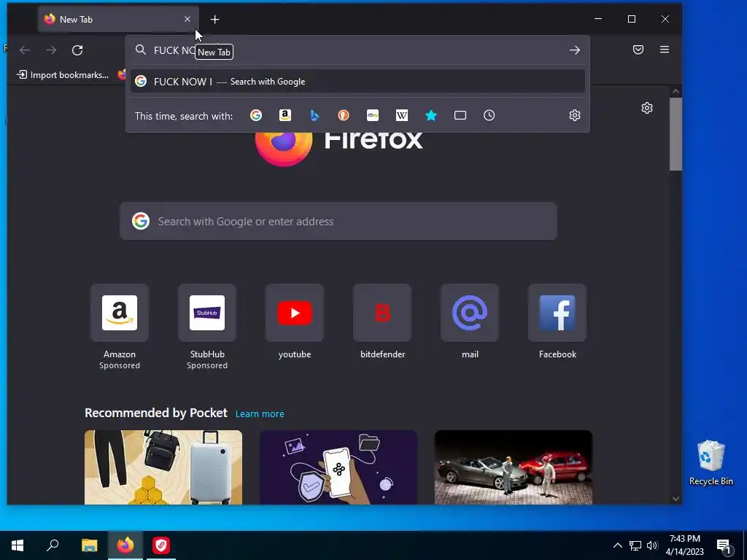Open the Windows Start menu
The image size is (747, 560).
[x=18, y=545]
